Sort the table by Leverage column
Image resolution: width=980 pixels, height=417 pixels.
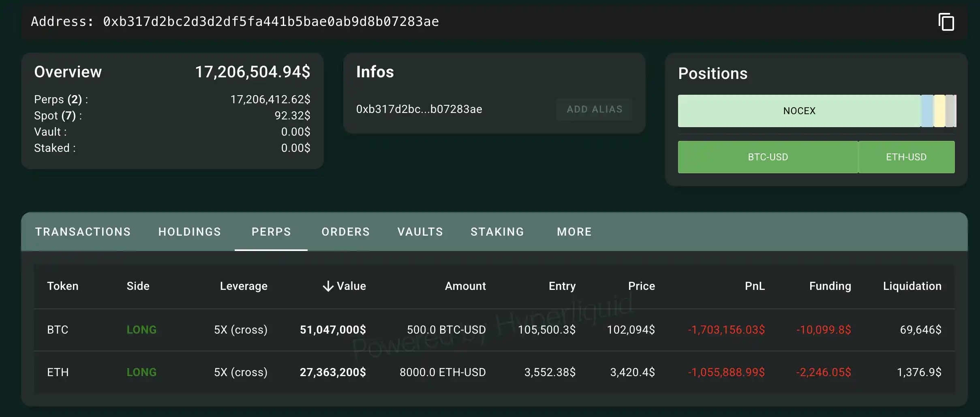243,286
